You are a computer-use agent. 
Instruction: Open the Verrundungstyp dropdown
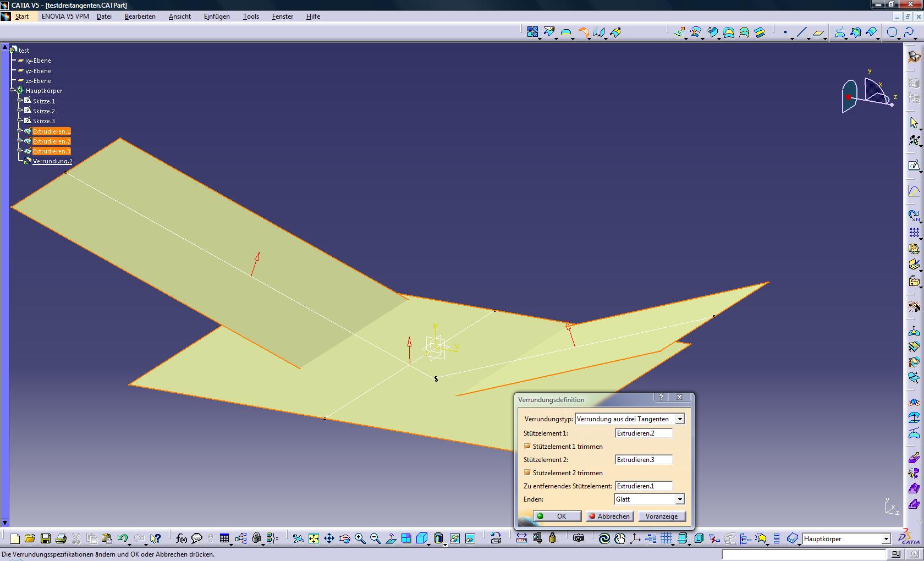[680, 419]
